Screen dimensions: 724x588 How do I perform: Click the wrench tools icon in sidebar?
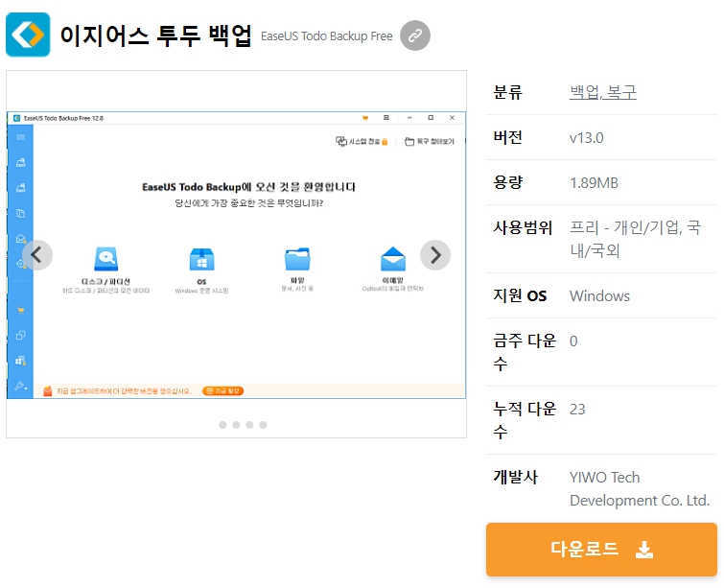pyautogui.click(x=20, y=386)
